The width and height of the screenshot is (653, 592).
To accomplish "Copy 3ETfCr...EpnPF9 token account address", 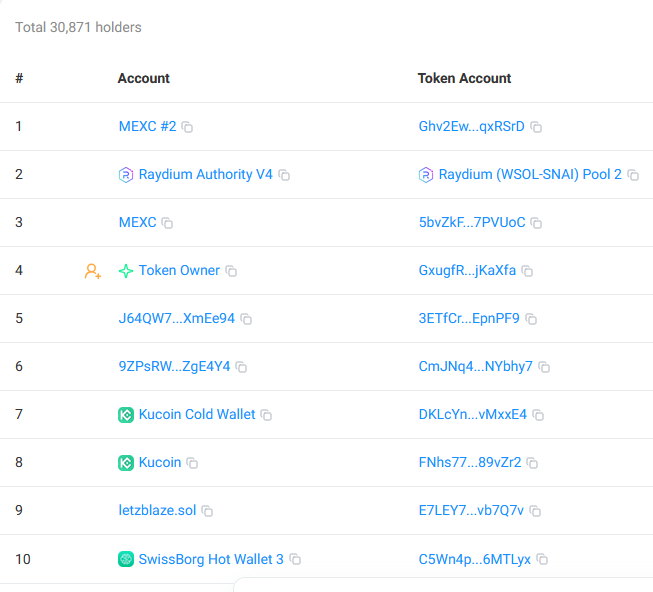I will pyautogui.click(x=531, y=319).
